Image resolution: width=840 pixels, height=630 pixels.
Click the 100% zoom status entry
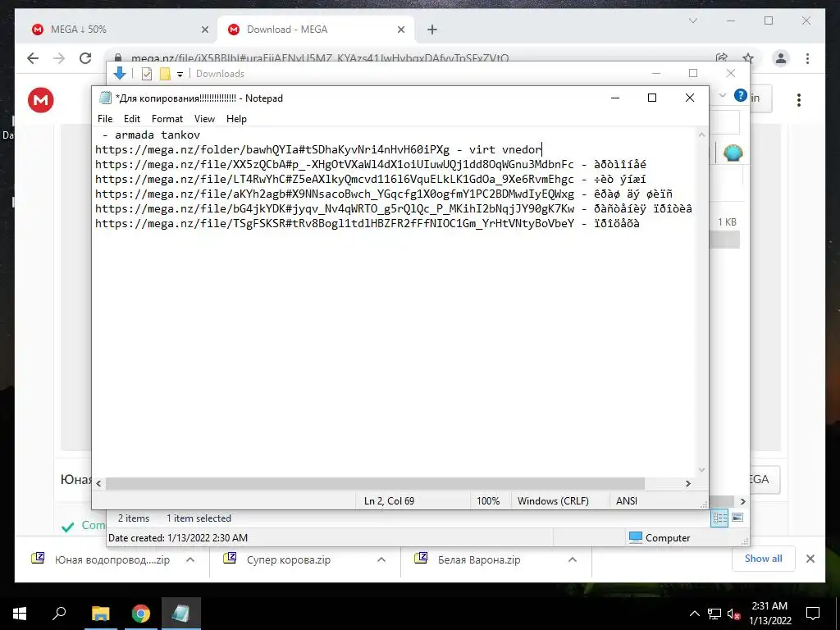[x=488, y=501]
